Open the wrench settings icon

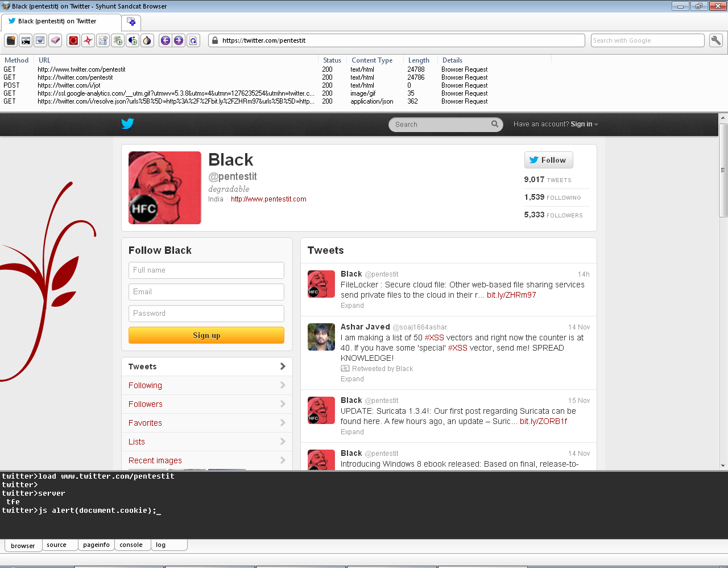click(x=716, y=40)
